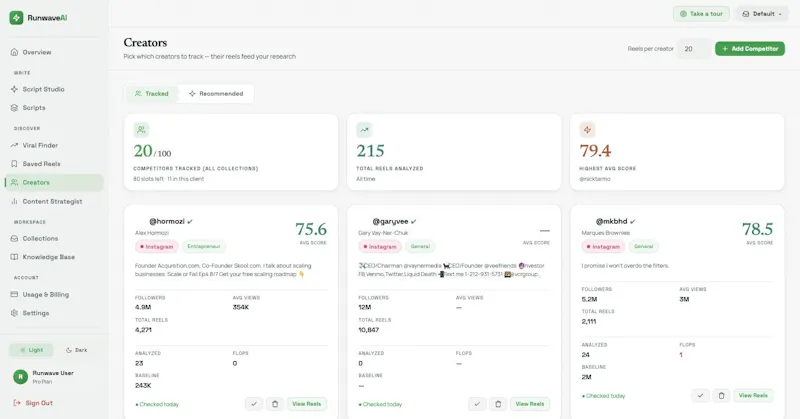800x419 pixels.
Task: Open the Default client dropdown
Action: pos(761,14)
